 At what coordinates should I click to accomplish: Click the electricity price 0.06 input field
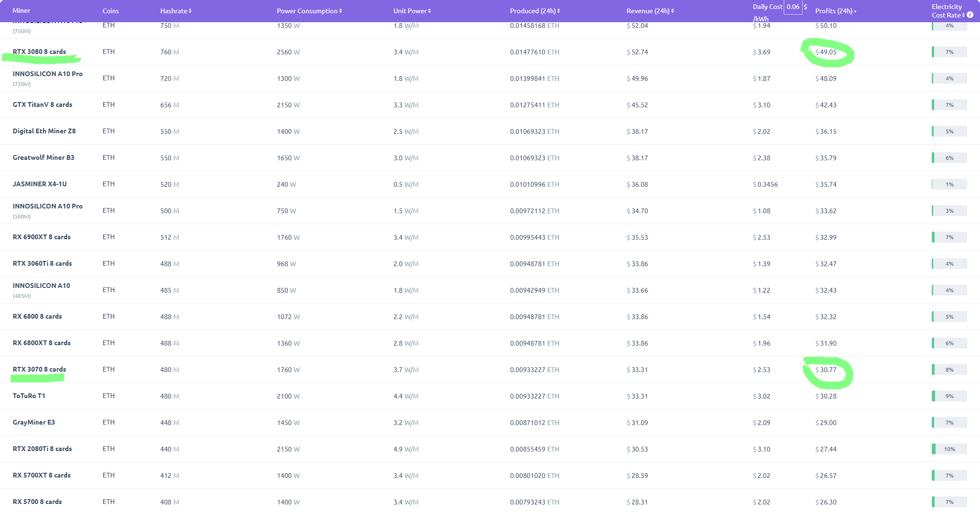click(793, 7)
